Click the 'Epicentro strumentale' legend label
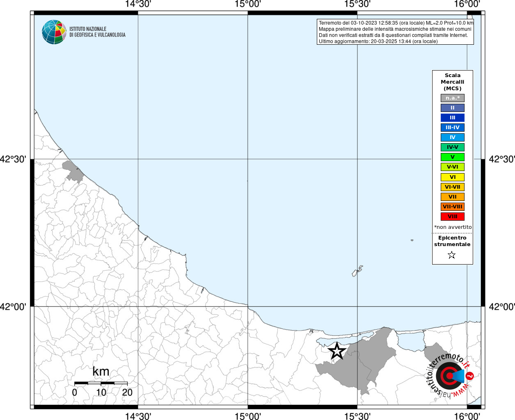Screen dimensions: 515x420 (452, 241)
